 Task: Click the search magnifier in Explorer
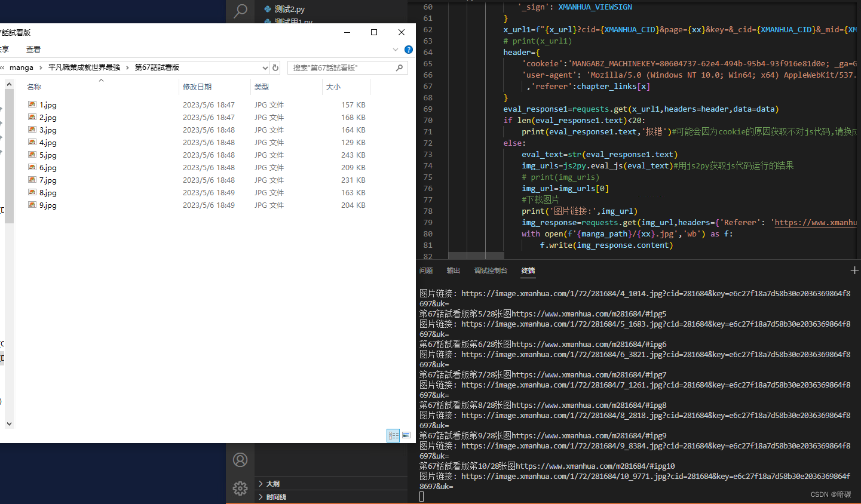pyautogui.click(x=400, y=67)
